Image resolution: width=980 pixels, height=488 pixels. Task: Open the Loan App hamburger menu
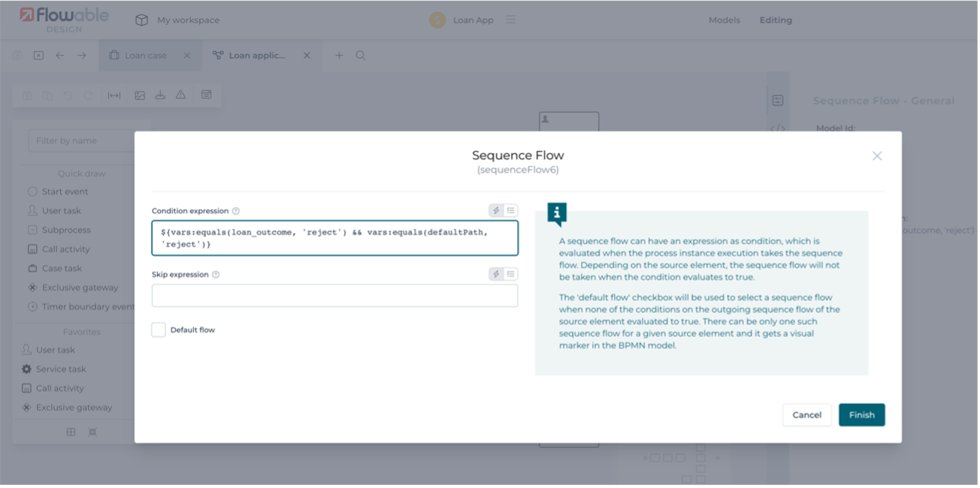[x=511, y=20]
